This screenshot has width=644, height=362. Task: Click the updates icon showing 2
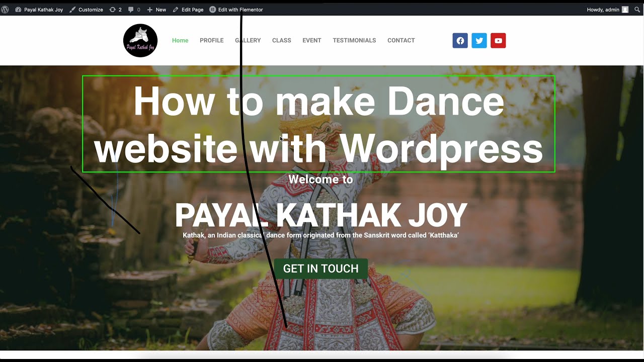[116, 10]
